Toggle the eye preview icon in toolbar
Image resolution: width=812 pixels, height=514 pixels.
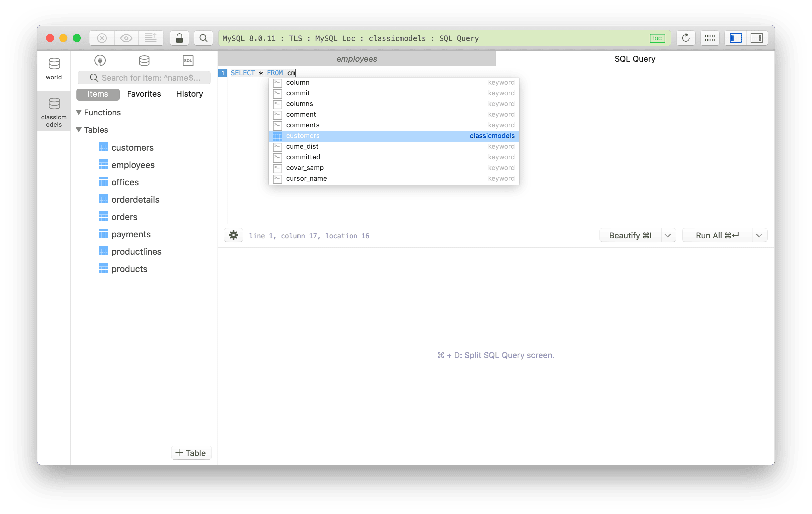126,38
